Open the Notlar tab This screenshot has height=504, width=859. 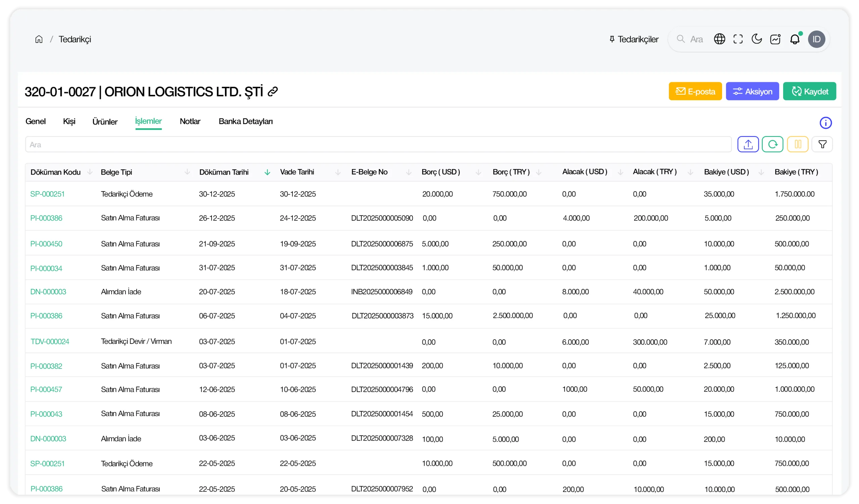[x=190, y=121]
